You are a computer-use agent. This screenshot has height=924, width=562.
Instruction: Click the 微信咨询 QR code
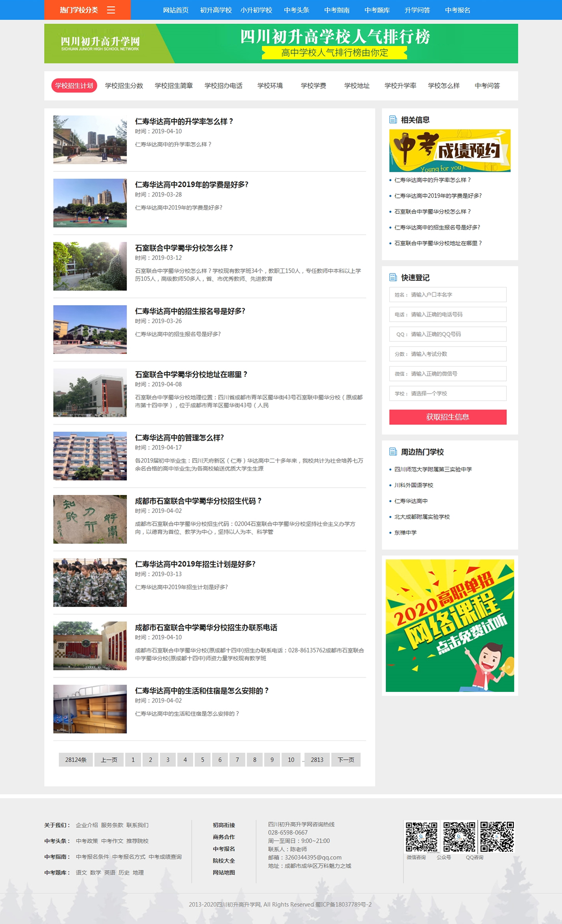[421, 837]
